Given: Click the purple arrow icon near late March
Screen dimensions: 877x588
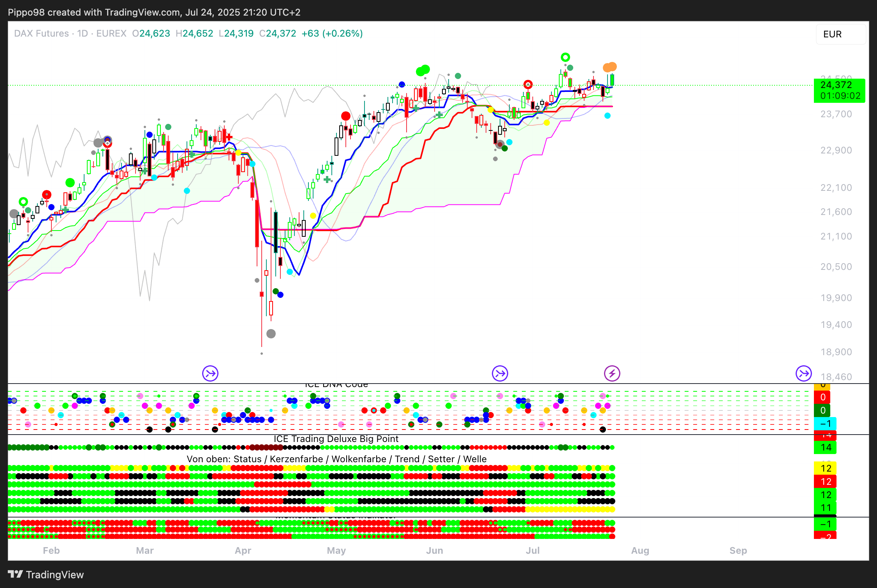Looking at the screenshot, I should click(210, 374).
